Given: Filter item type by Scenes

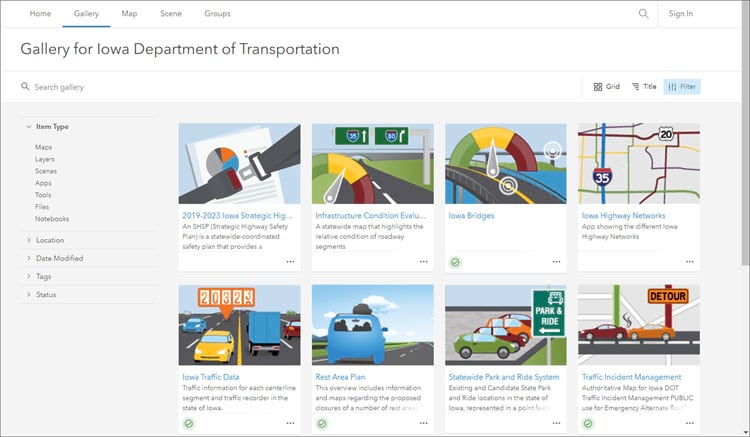Looking at the screenshot, I should pos(45,171).
